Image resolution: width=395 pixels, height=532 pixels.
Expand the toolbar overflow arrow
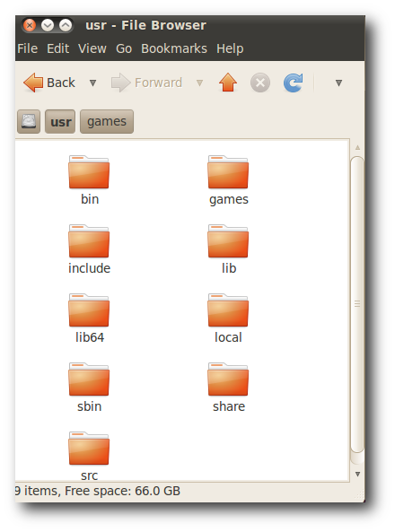click(x=338, y=83)
